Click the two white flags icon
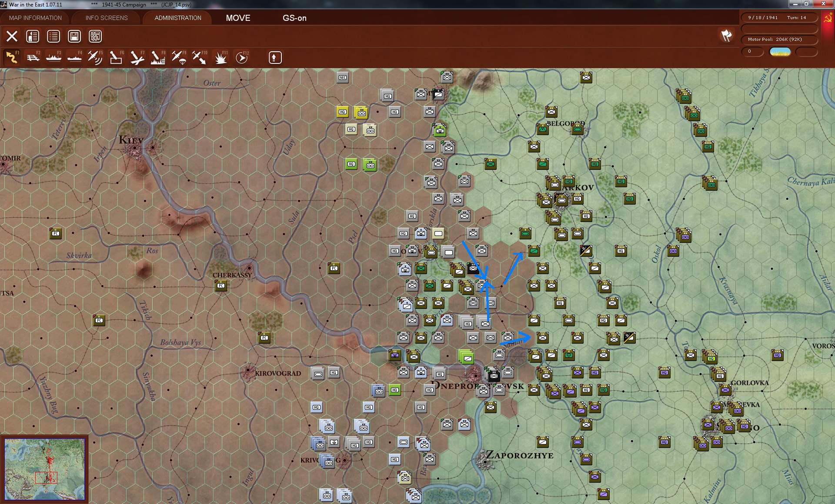Image resolution: width=835 pixels, height=504 pixels. pyautogui.click(x=726, y=35)
